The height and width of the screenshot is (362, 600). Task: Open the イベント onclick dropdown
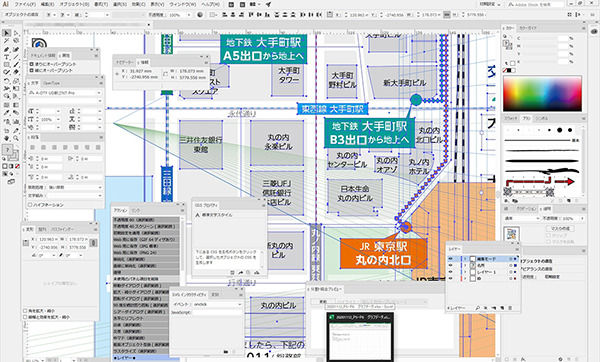pos(217,304)
